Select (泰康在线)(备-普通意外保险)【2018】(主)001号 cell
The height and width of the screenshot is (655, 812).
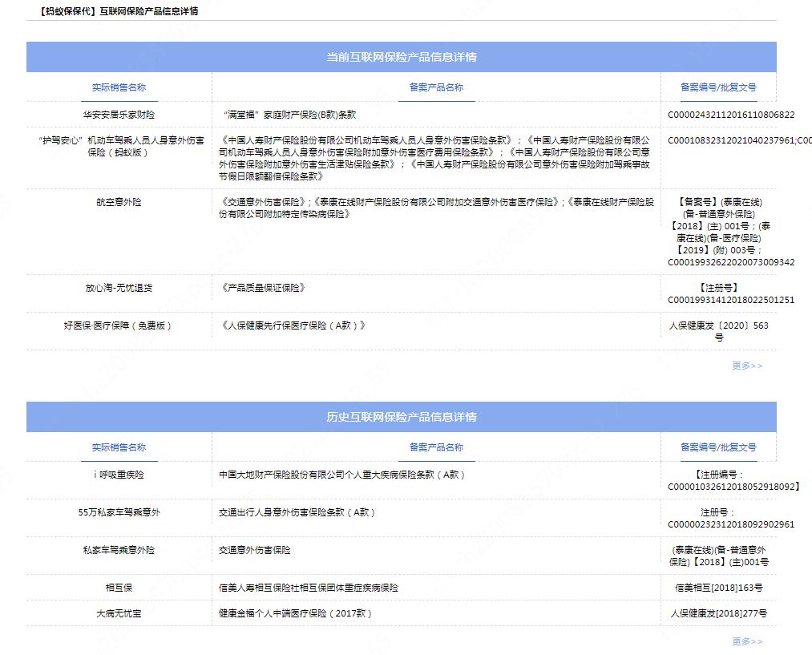coord(719,556)
